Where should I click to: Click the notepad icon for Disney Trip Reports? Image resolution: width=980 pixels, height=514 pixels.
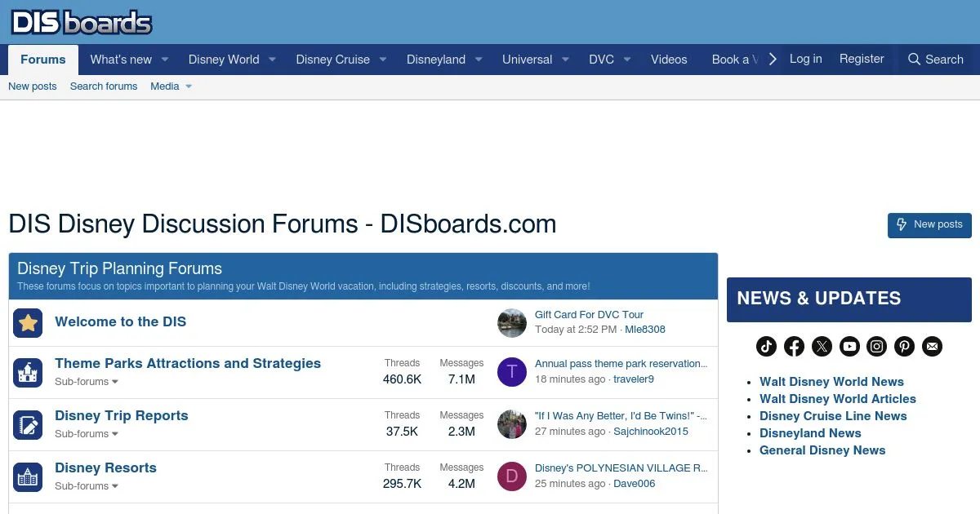tap(28, 425)
